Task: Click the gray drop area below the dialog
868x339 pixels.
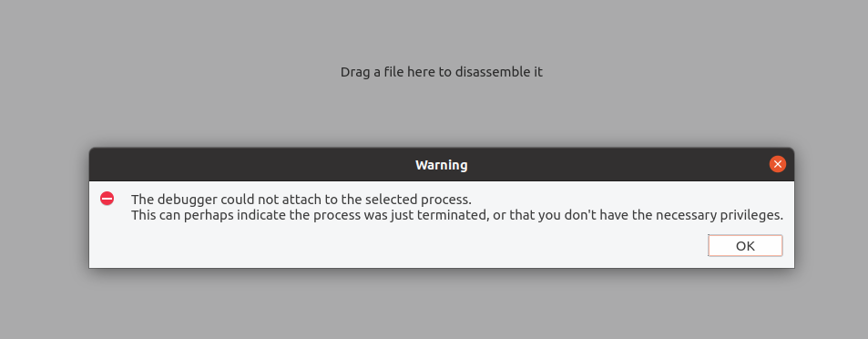Action: pyautogui.click(x=441, y=304)
